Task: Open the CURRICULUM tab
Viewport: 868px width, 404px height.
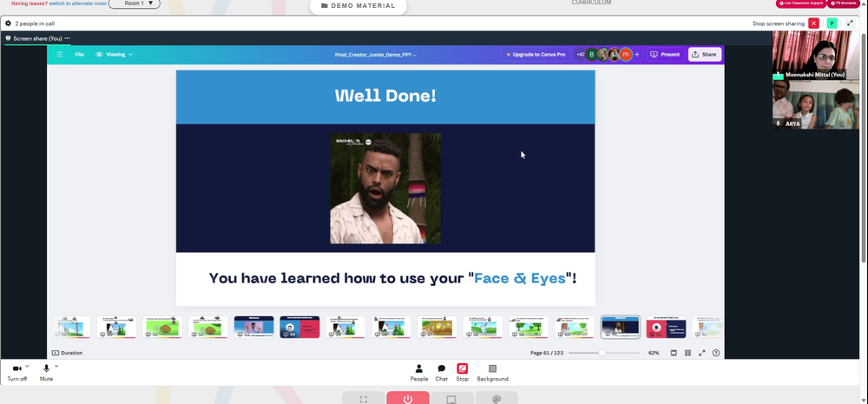Action: pyautogui.click(x=591, y=3)
